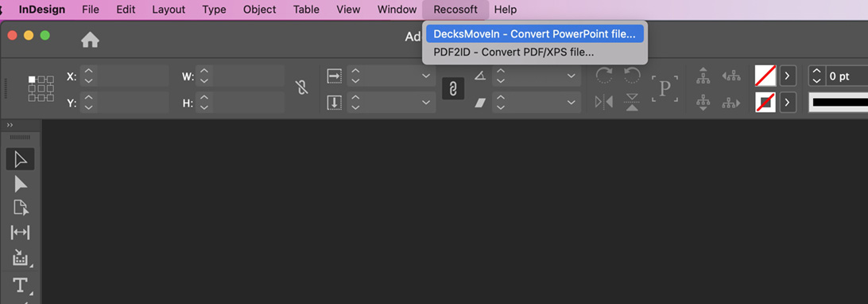Click Select Next Object icon
The height and width of the screenshot is (304, 868).
click(x=731, y=103)
